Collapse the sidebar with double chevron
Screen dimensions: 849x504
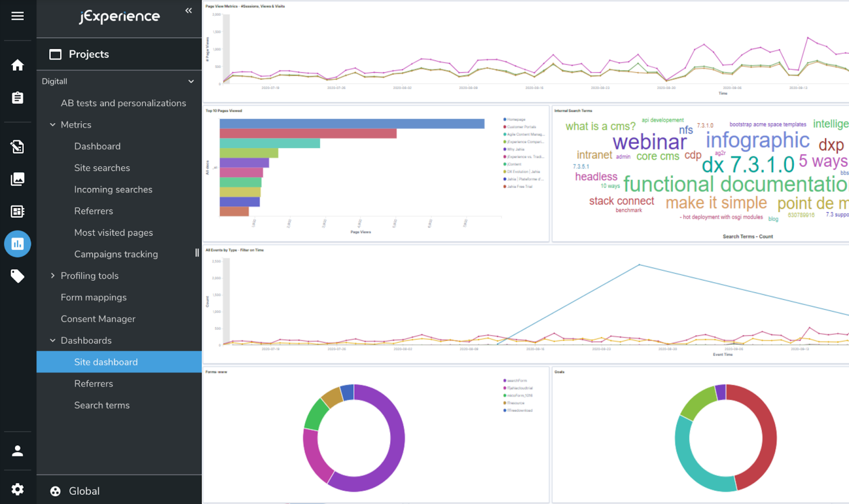pos(188,11)
